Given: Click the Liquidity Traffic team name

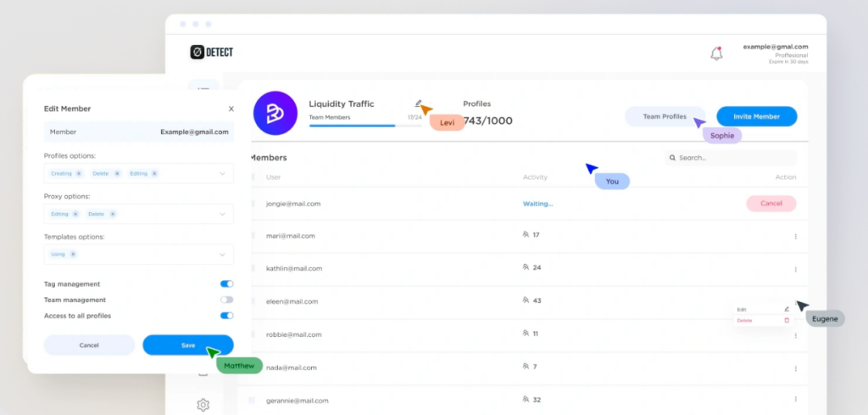Looking at the screenshot, I should pyautogui.click(x=342, y=104).
